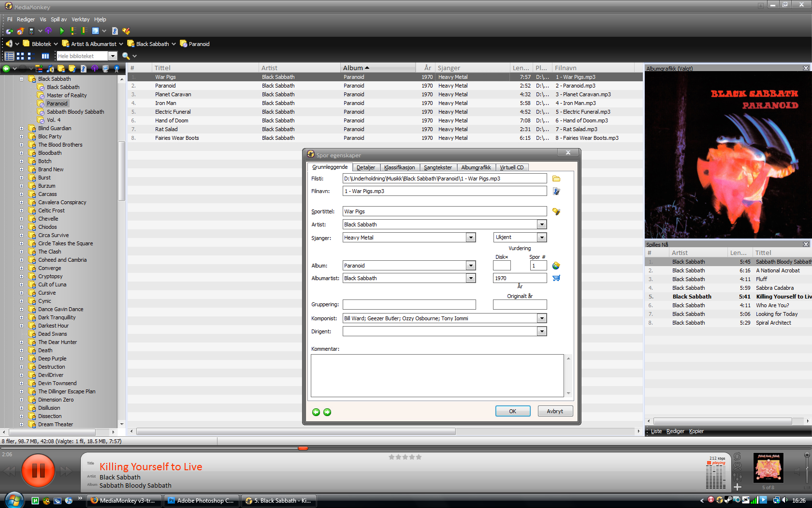Image resolution: width=812 pixels, height=508 pixels.
Task: Click the shopping cart icon in dialog
Action: (x=556, y=278)
